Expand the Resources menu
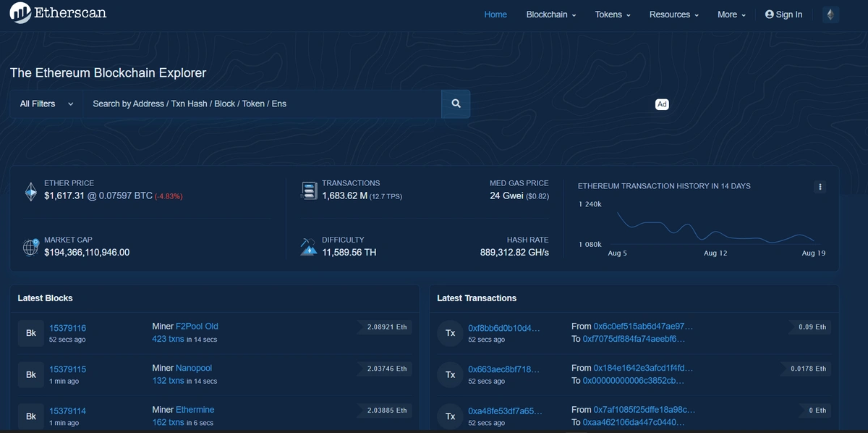The image size is (868, 433). pyautogui.click(x=674, y=14)
